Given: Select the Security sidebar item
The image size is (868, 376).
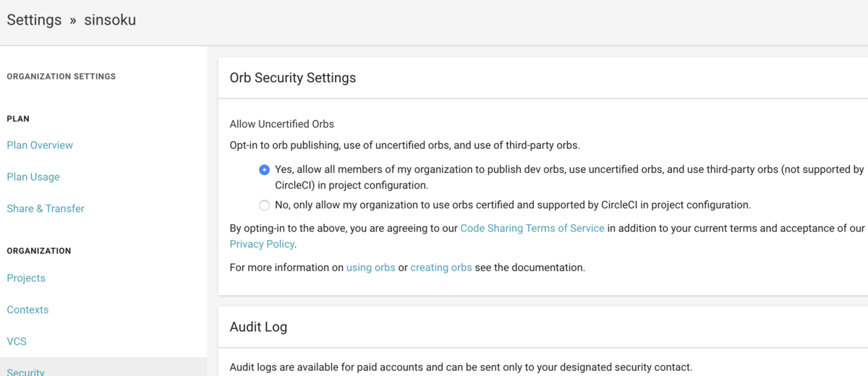Looking at the screenshot, I should [x=26, y=372].
